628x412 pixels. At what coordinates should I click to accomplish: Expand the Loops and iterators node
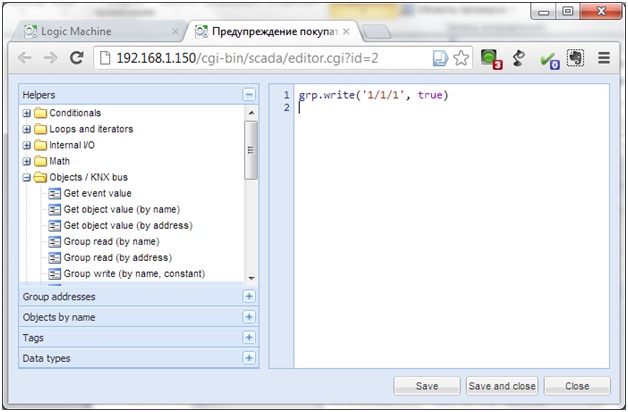(x=26, y=129)
